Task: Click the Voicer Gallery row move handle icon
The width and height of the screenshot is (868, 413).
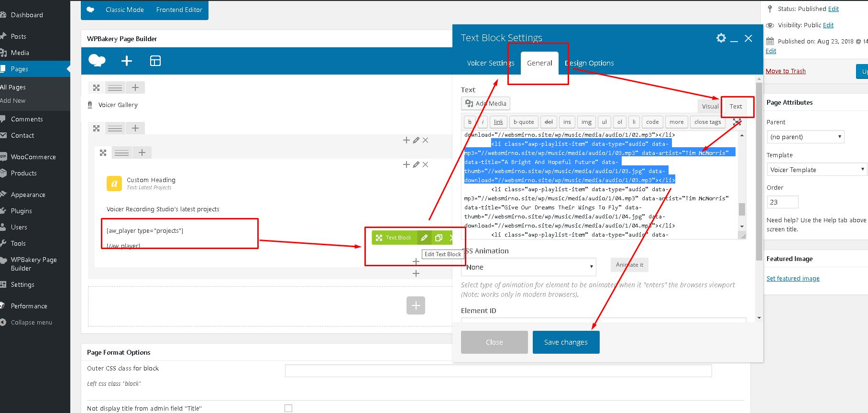Action: click(97, 87)
